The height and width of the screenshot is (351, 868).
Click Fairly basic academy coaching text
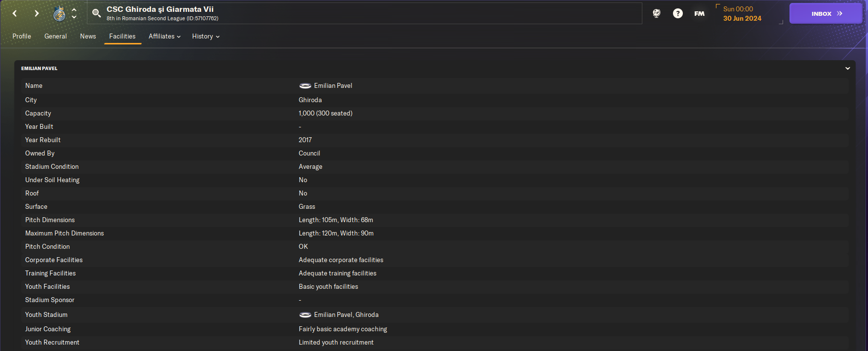tap(343, 329)
